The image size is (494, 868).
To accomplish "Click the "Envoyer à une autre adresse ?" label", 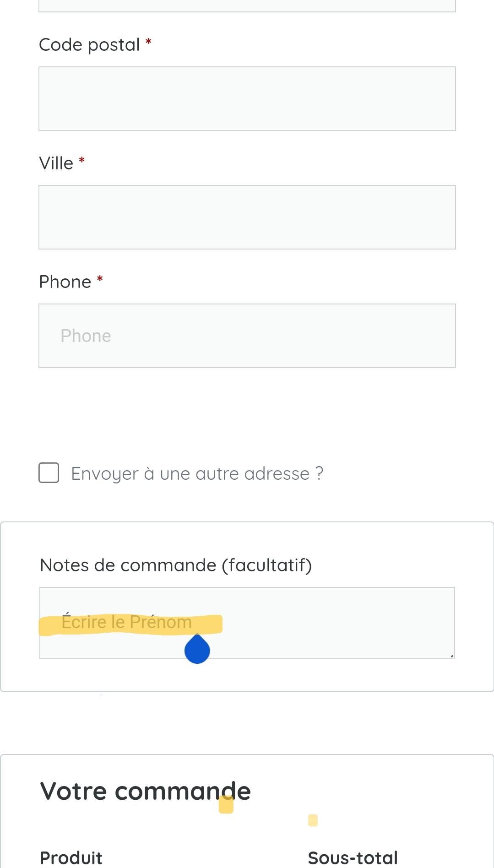I will coord(197,473).
